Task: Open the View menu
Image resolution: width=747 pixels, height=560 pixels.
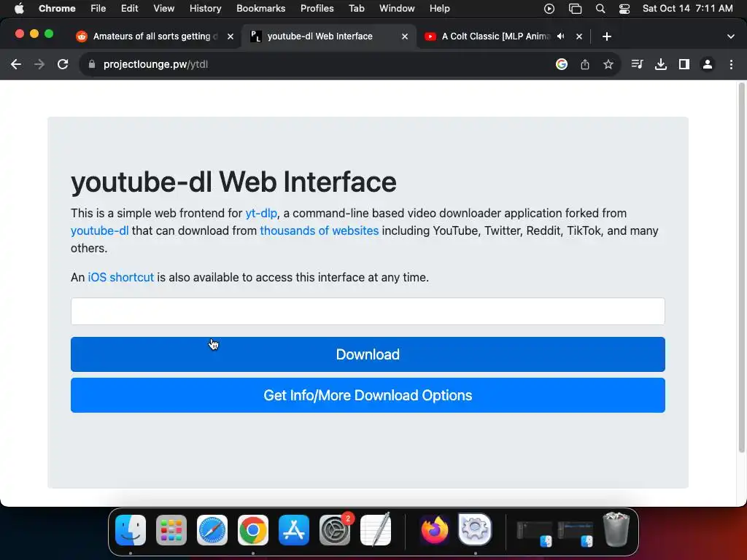Action: 163,9
